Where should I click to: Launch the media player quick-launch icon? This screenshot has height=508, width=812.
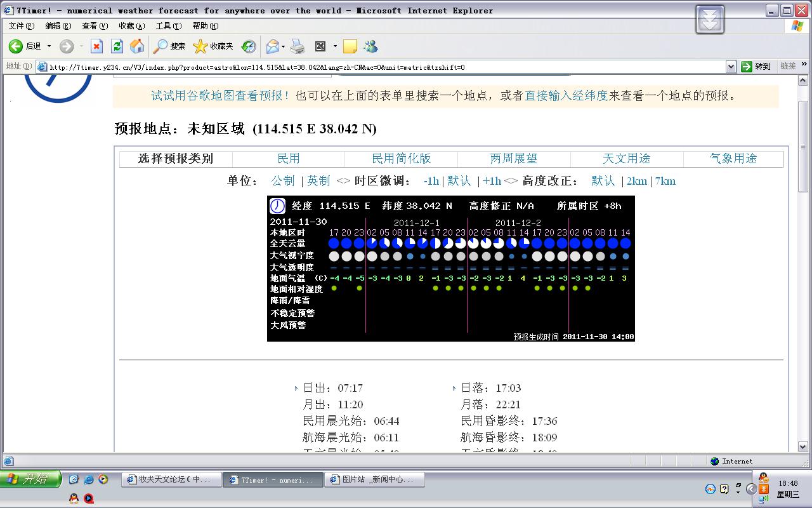103,479
